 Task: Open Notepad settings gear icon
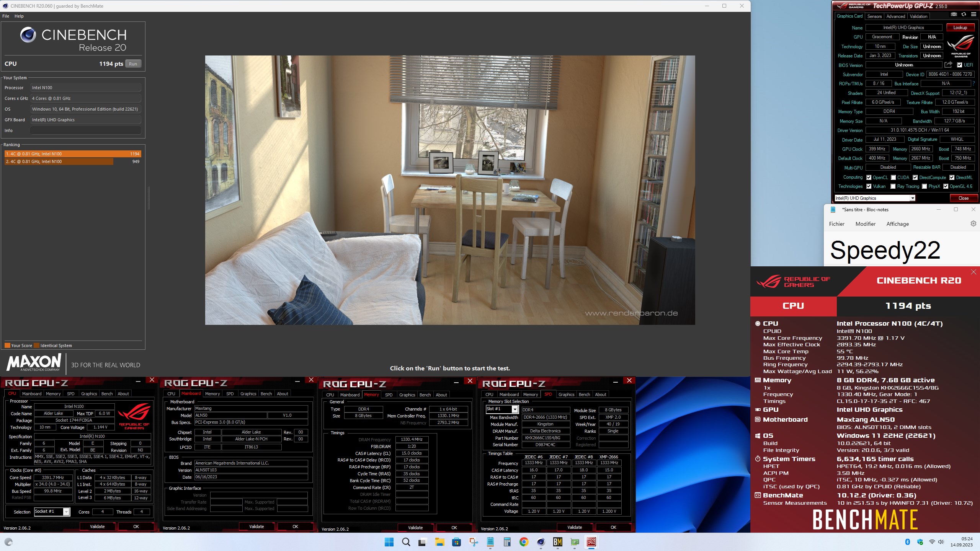point(973,224)
